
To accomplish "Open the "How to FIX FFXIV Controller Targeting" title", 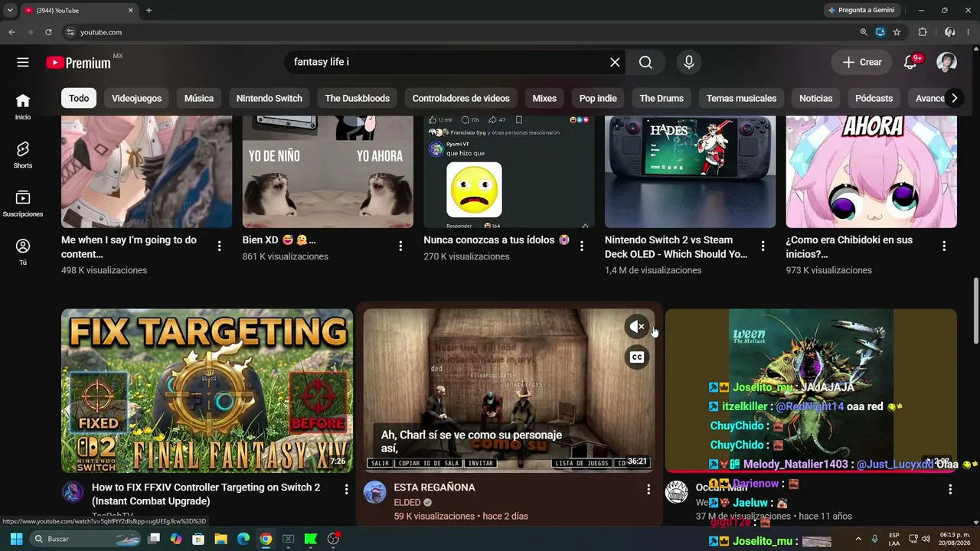I will (206, 494).
